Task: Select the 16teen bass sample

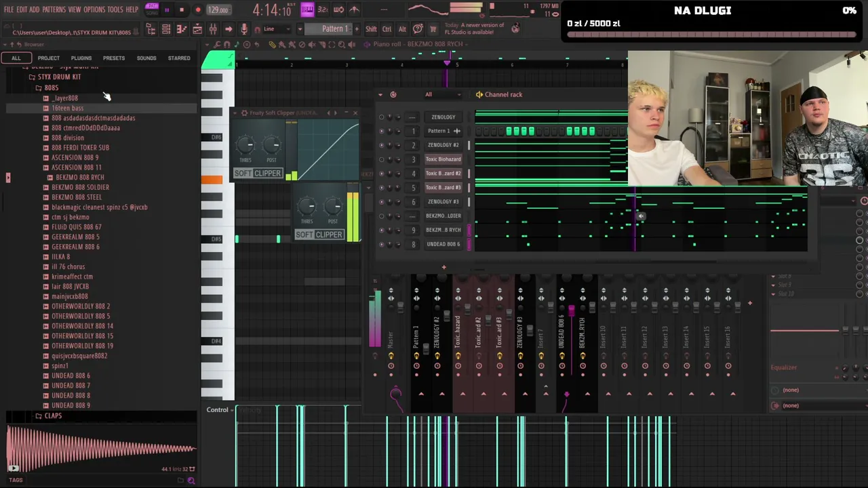Action: (68, 108)
